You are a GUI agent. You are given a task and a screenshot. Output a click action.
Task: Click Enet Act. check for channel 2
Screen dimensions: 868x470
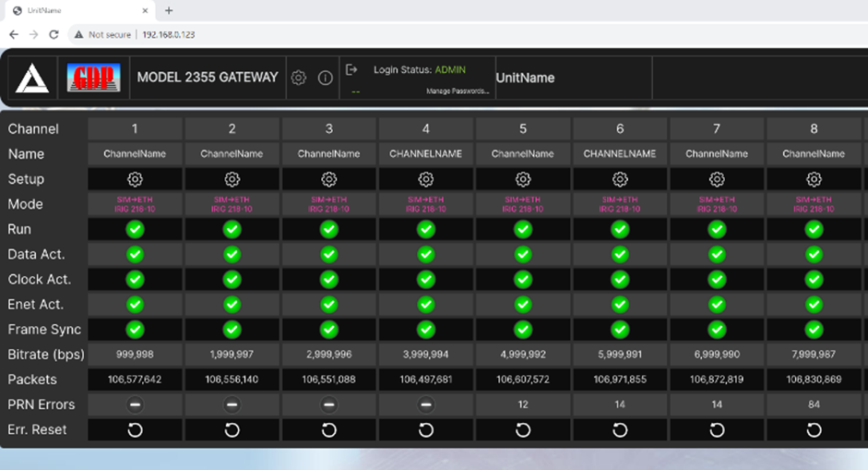[232, 305]
